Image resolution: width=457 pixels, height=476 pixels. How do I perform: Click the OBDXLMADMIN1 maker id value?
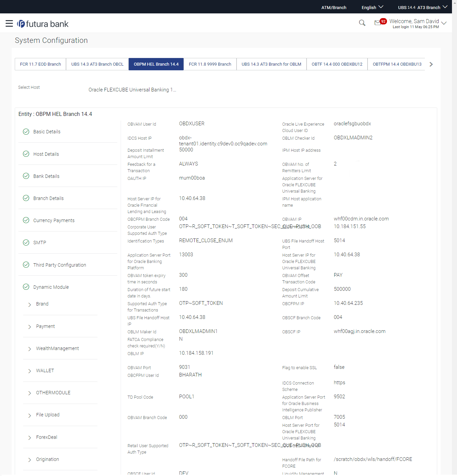pyautogui.click(x=198, y=331)
